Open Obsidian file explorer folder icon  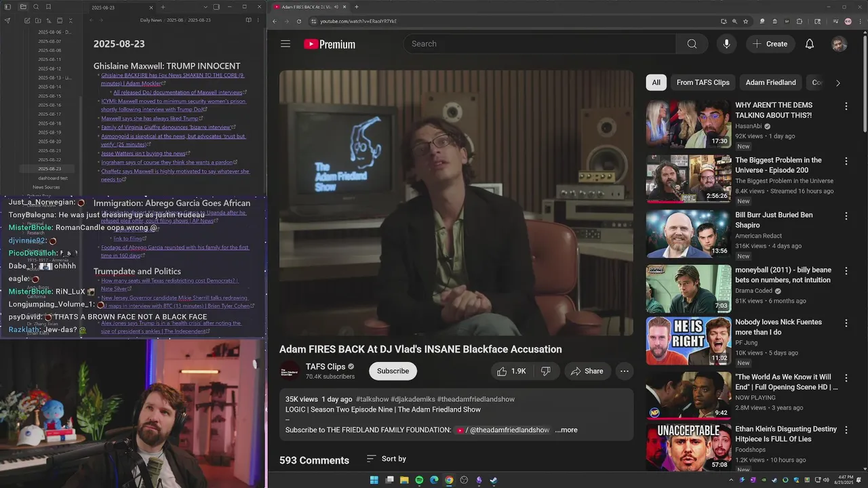point(22,7)
